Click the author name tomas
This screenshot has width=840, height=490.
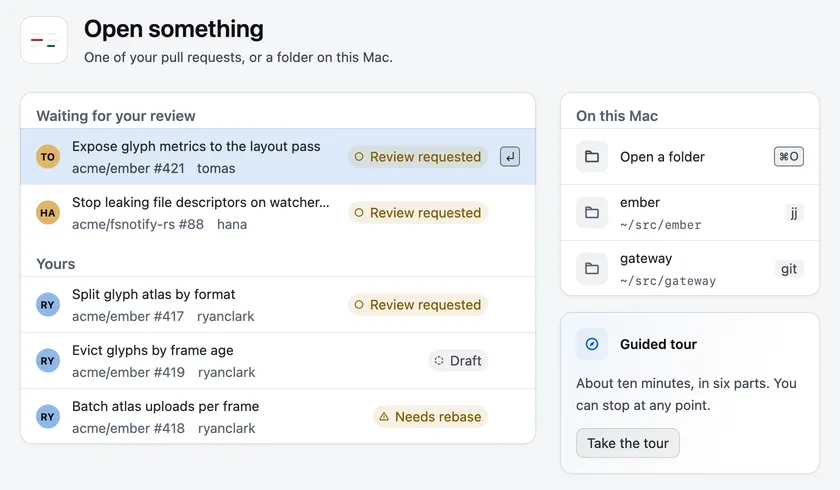pyautogui.click(x=216, y=168)
